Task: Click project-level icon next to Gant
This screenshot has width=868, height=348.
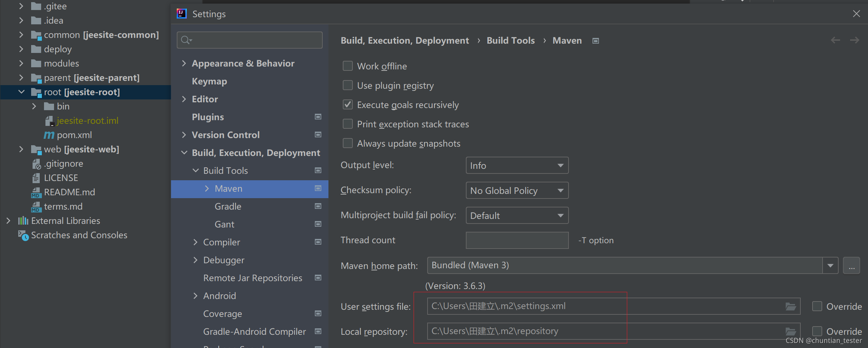Action: point(318,224)
